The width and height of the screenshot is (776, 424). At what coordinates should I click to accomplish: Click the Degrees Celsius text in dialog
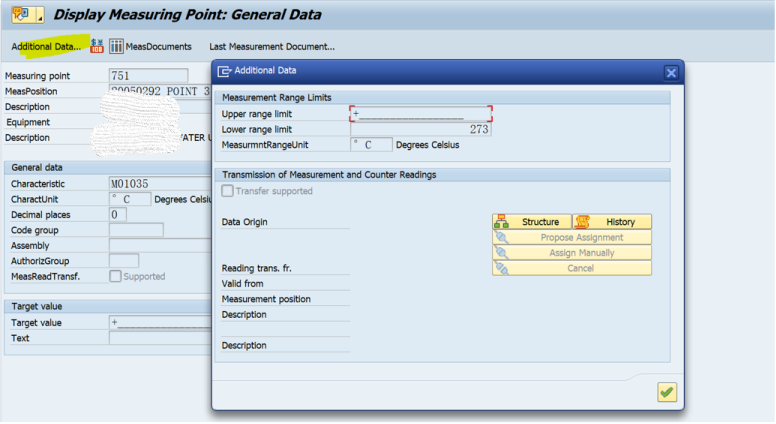click(x=428, y=145)
